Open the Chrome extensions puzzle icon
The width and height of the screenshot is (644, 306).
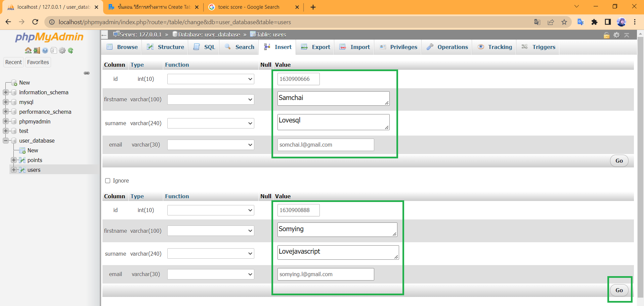(x=594, y=22)
